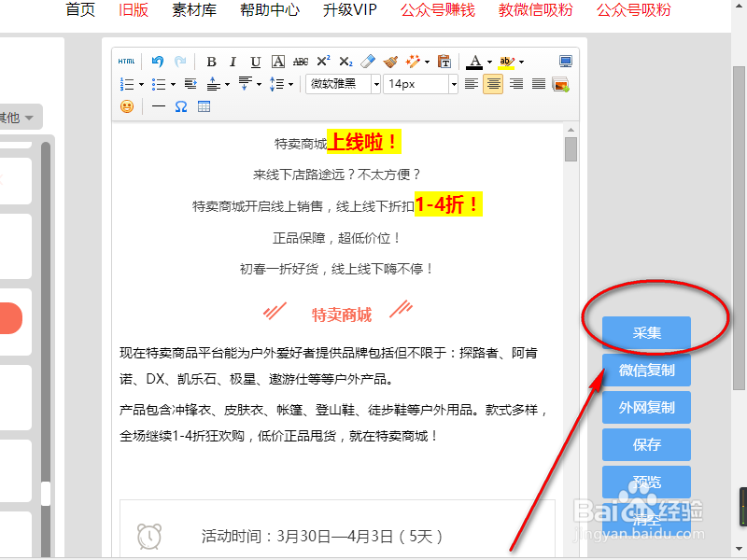Toggle italic formatting
This screenshot has height=560, width=747.
[x=233, y=62]
